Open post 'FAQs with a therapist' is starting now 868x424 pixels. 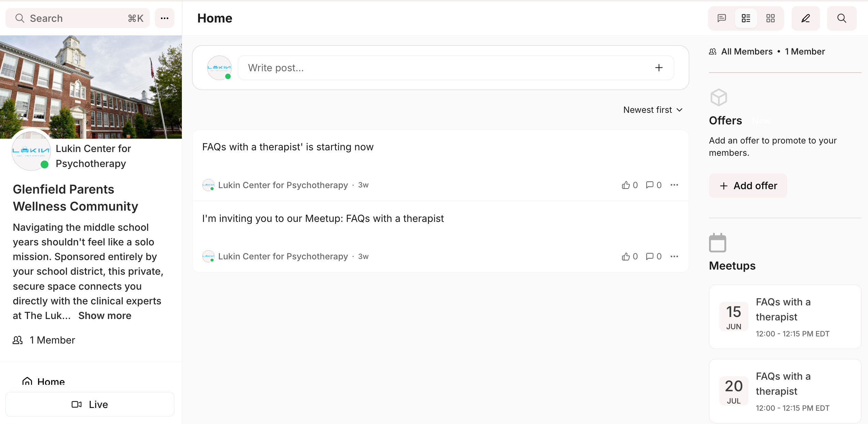click(x=288, y=147)
